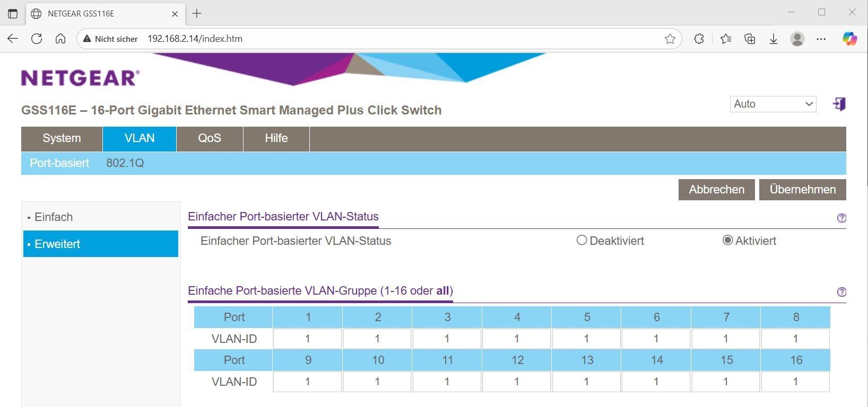Click the Übernehmen button

(x=802, y=190)
